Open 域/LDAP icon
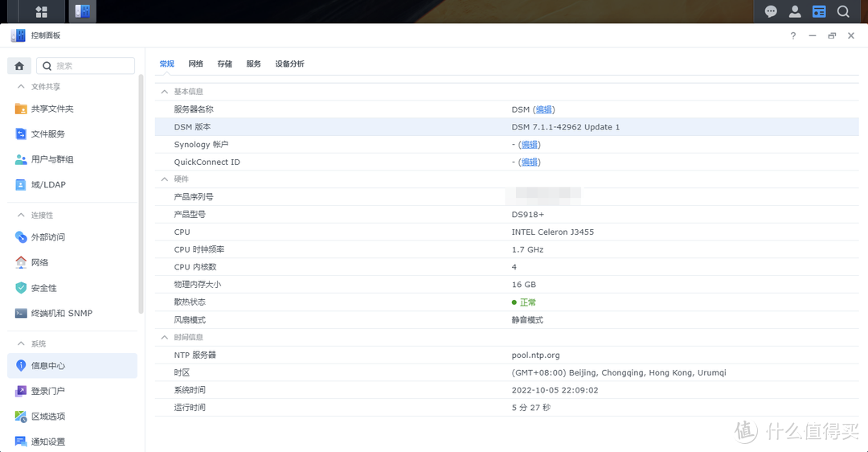The height and width of the screenshot is (452, 868). point(20,185)
